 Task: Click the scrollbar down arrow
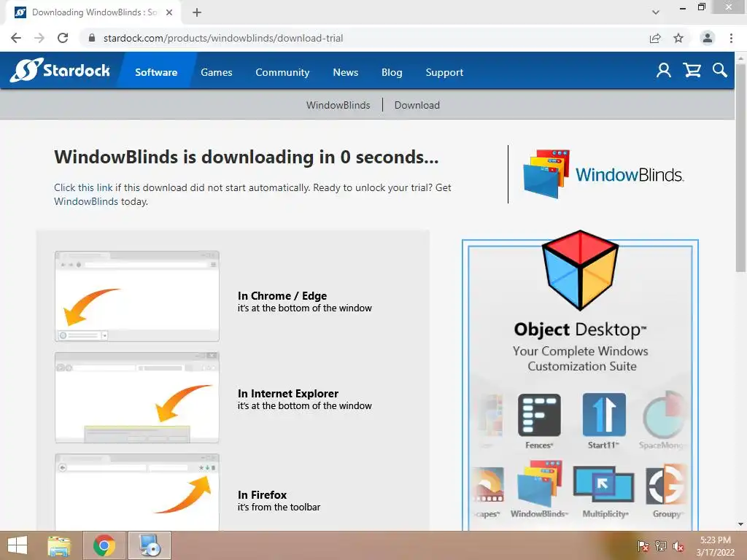pyautogui.click(x=740, y=524)
